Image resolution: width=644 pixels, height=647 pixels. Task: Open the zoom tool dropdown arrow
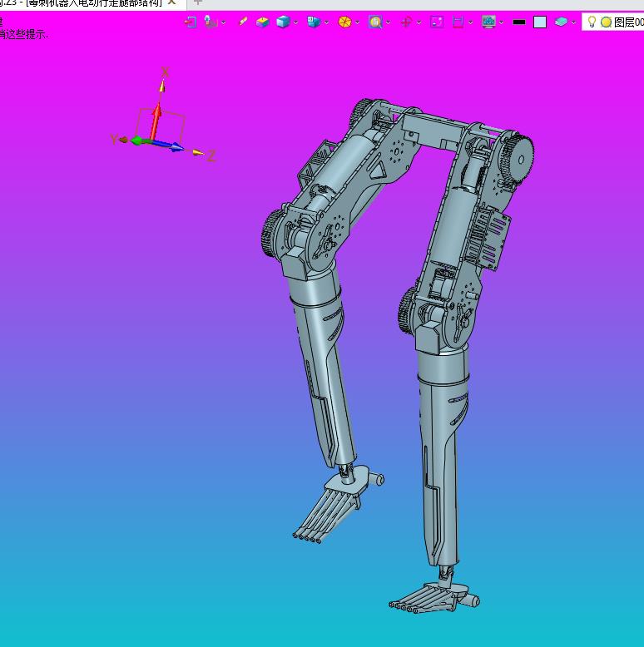point(388,22)
